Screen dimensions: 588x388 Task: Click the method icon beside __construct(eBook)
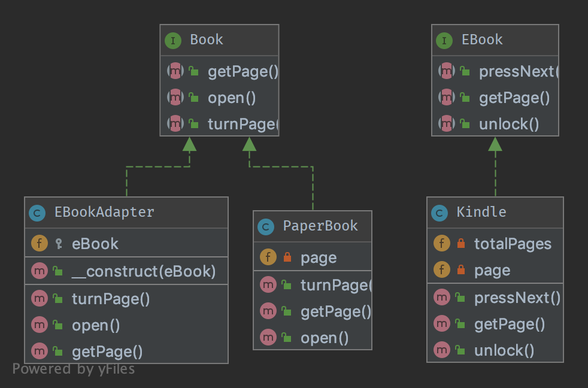click(x=40, y=271)
